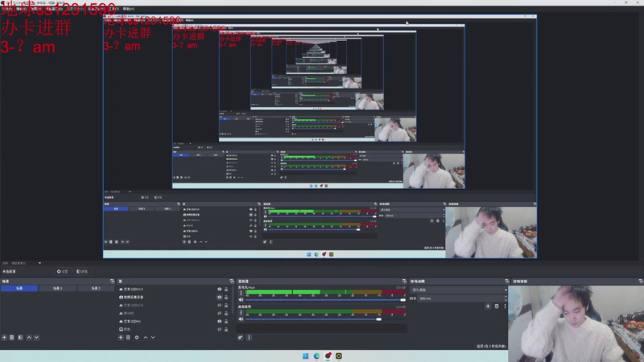Open the Windows Start menu
The height and width of the screenshot is (362, 644).
pyautogui.click(x=306, y=356)
